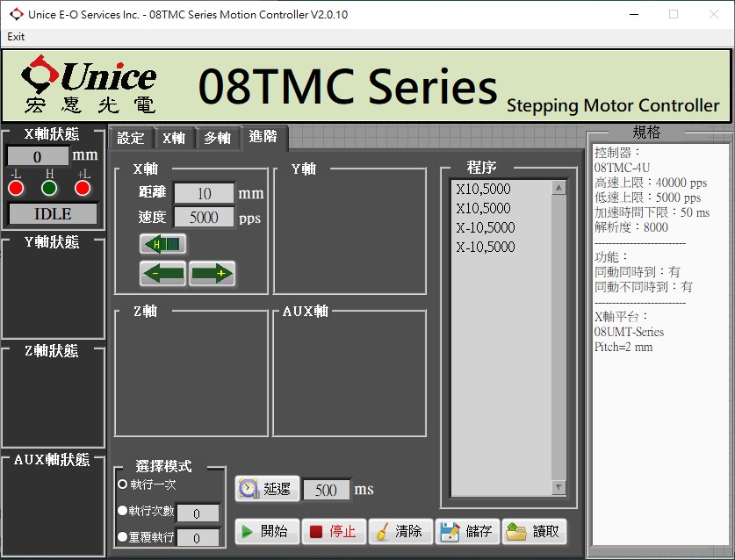Click the program list scroll-up arrow
The height and width of the screenshot is (560, 735).
[x=558, y=188]
